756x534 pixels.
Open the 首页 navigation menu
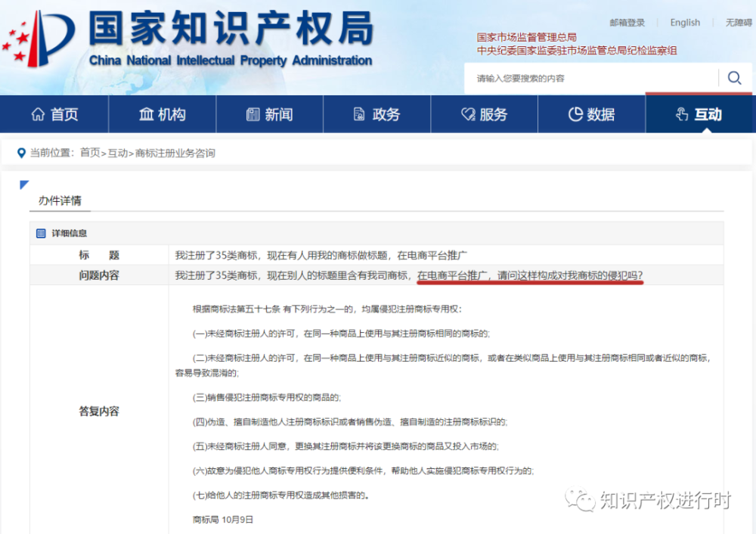54,114
